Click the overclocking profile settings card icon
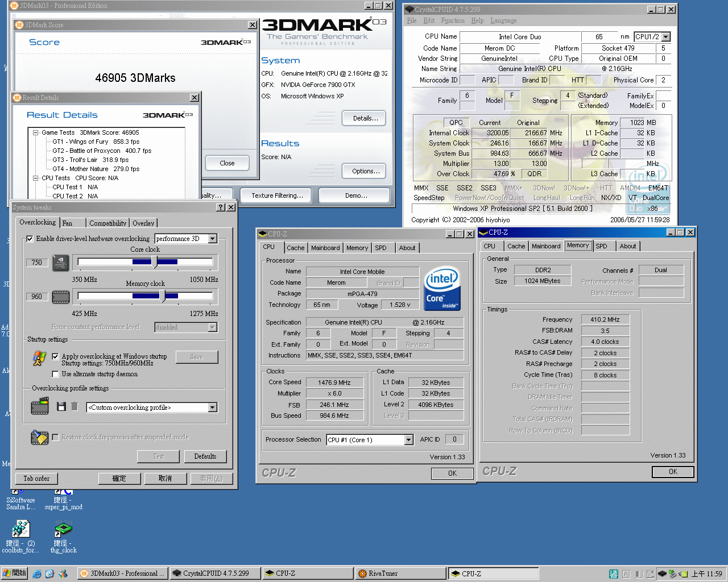 (40, 406)
